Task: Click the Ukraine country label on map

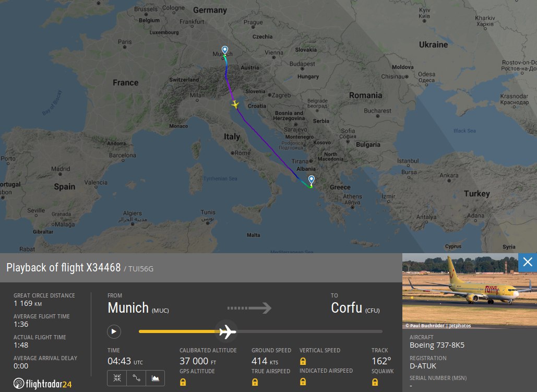Action: click(x=433, y=44)
